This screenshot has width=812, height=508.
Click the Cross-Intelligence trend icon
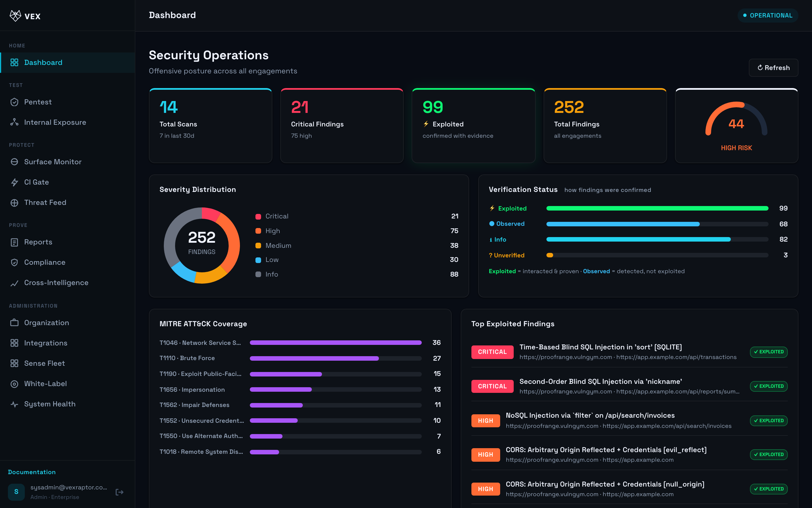coord(14,283)
